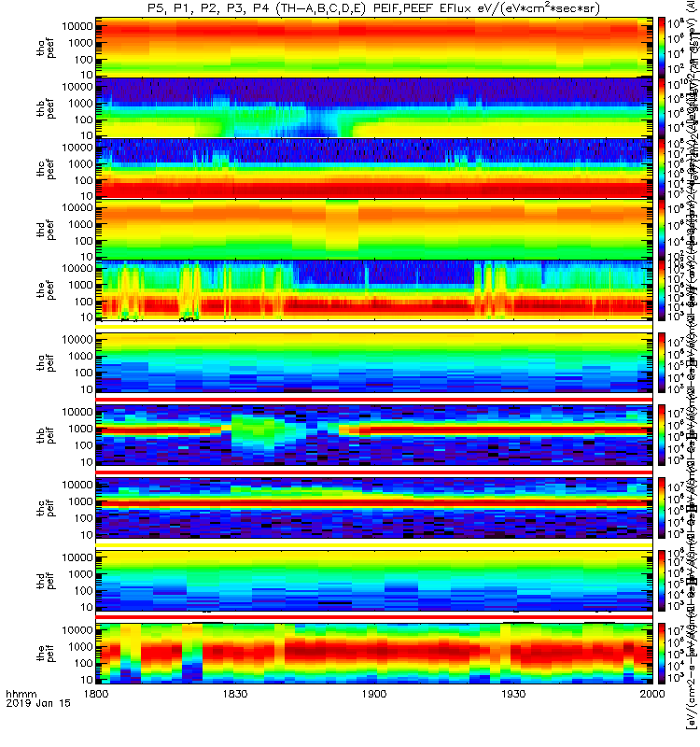Click inside the thc peif spectrogram panel

click(x=374, y=508)
